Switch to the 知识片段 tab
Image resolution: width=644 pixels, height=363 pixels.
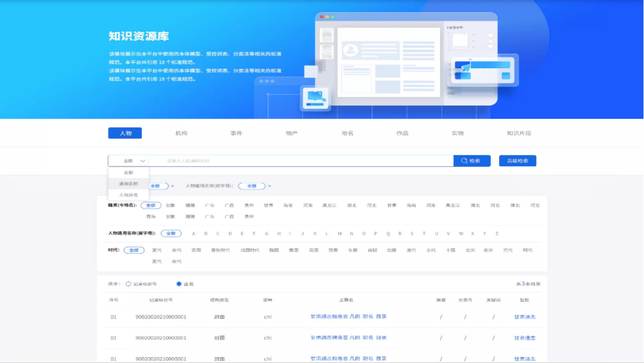pyautogui.click(x=519, y=133)
